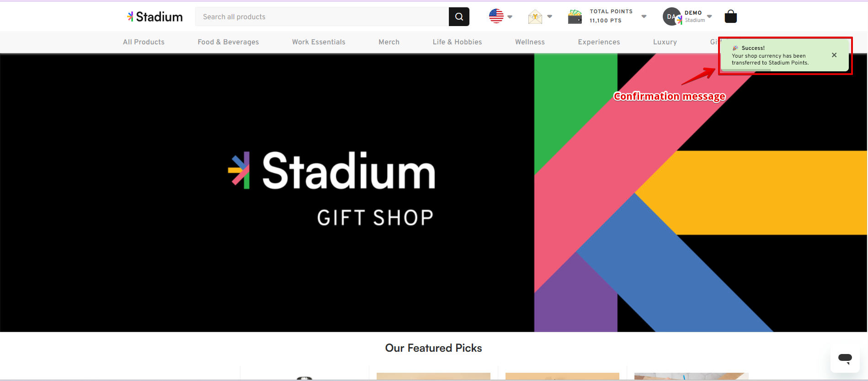Expand the Total Points dropdown arrow
This screenshot has width=868, height=381.
(x=644, y=16)
